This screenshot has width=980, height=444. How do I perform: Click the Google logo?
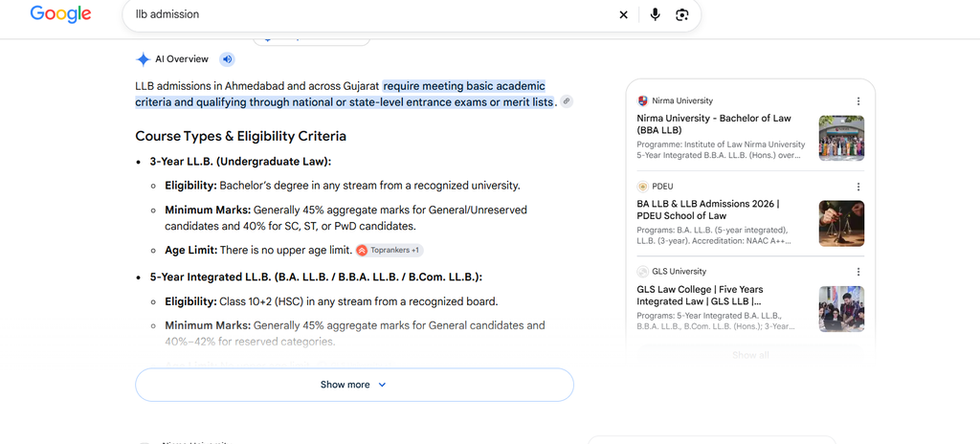(x=60, y=13)
